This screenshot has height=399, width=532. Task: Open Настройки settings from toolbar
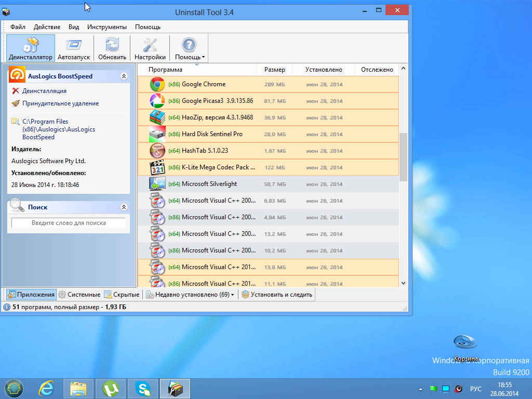coord(150,48)
